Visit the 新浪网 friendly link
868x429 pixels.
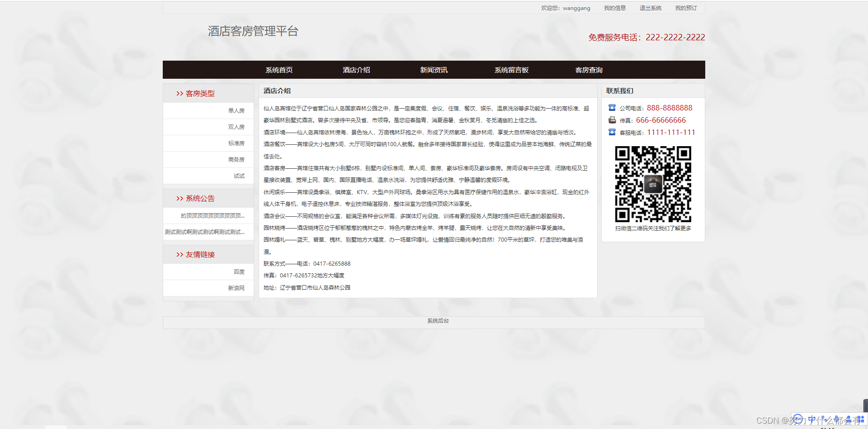tap(236, 288)
